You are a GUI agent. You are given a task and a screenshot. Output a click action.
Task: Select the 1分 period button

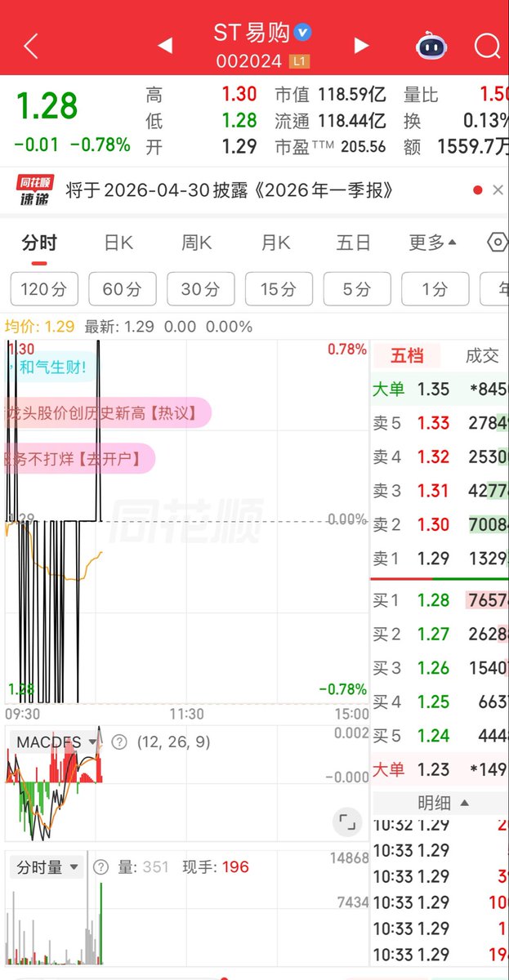435,289
